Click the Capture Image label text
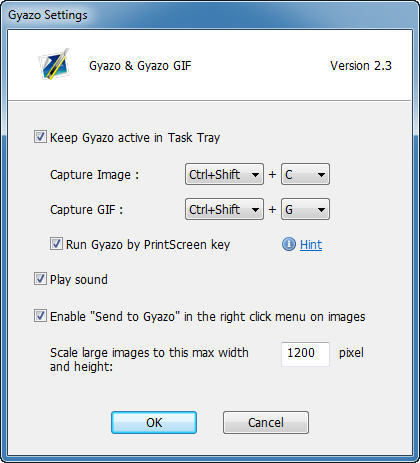This screenshot has height=463, width=420. (94, 175)
